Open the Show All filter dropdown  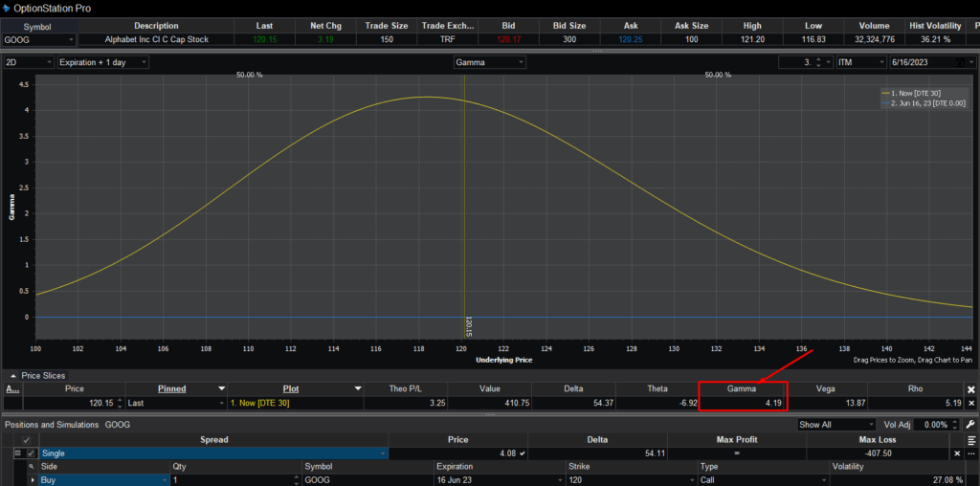836,424
